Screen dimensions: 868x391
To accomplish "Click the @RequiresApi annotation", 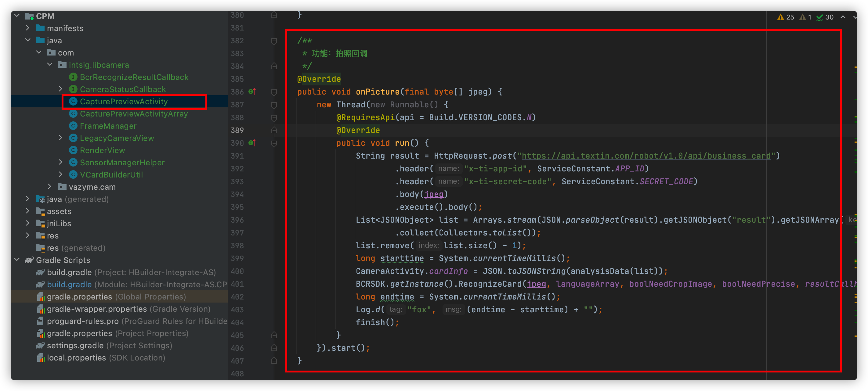I will [365, 117].
